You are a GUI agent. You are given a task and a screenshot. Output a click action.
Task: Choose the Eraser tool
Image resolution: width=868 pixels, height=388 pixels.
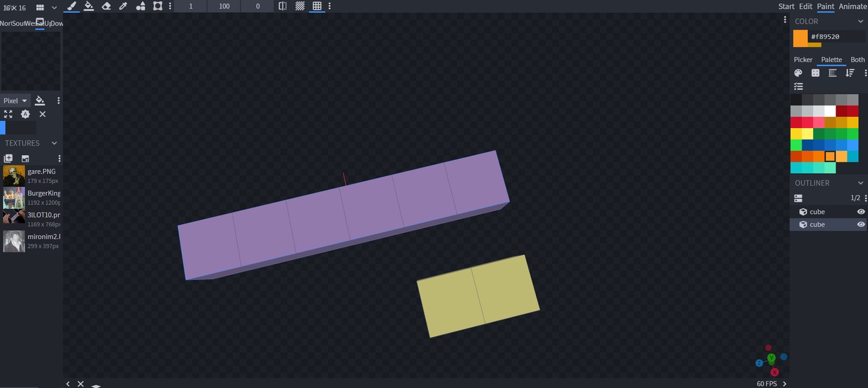(106, 6)
